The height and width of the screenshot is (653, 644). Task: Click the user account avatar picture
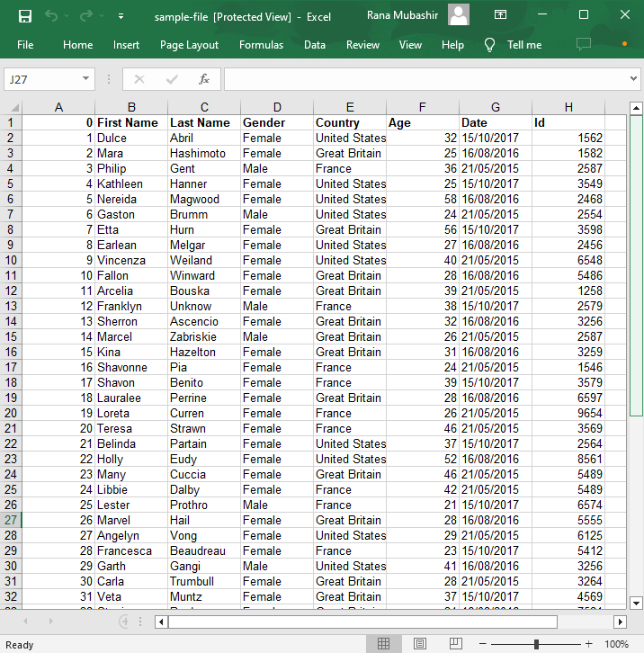tap(459, 15)
